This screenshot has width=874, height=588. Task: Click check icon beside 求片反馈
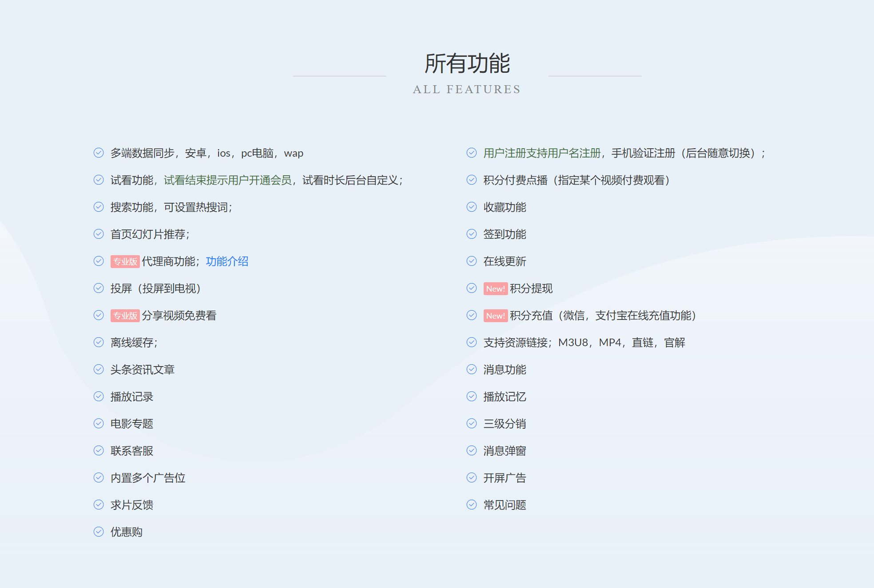tap(99, 505)
